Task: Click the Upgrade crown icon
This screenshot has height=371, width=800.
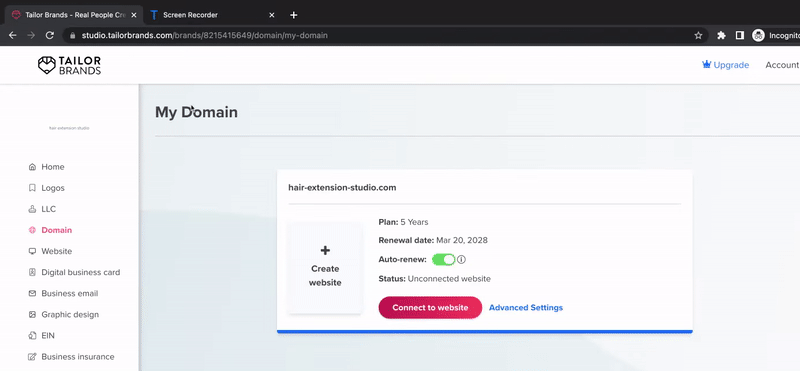Action: coord(707,65)
